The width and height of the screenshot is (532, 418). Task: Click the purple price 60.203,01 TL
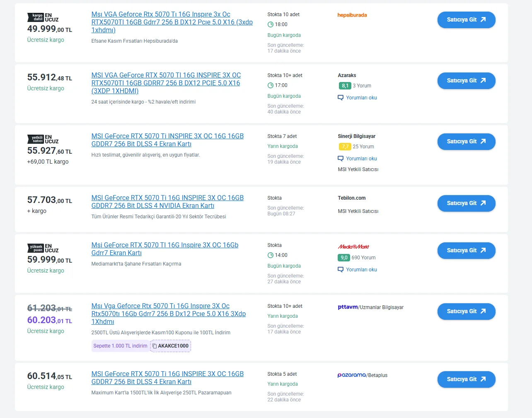(50, 320)
